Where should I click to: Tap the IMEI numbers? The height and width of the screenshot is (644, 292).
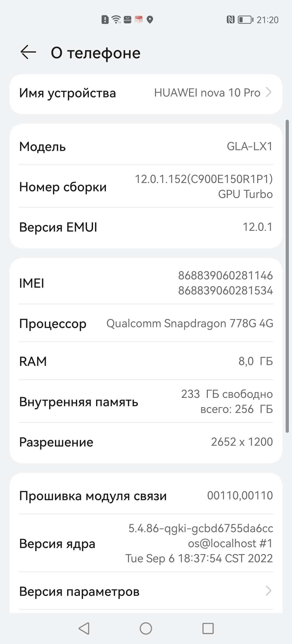coord(225,283)
